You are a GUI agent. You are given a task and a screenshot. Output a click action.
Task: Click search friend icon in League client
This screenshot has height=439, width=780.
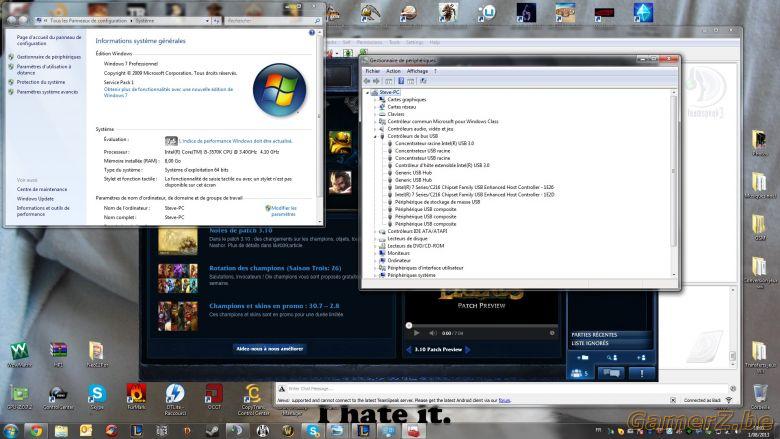pyautogui.click(x=611, y=357)
